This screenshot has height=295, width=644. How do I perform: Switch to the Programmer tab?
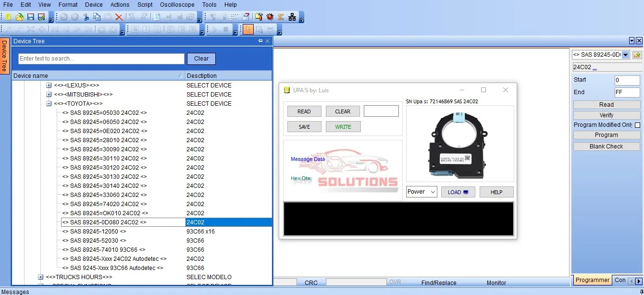click(x=592, y=280)
